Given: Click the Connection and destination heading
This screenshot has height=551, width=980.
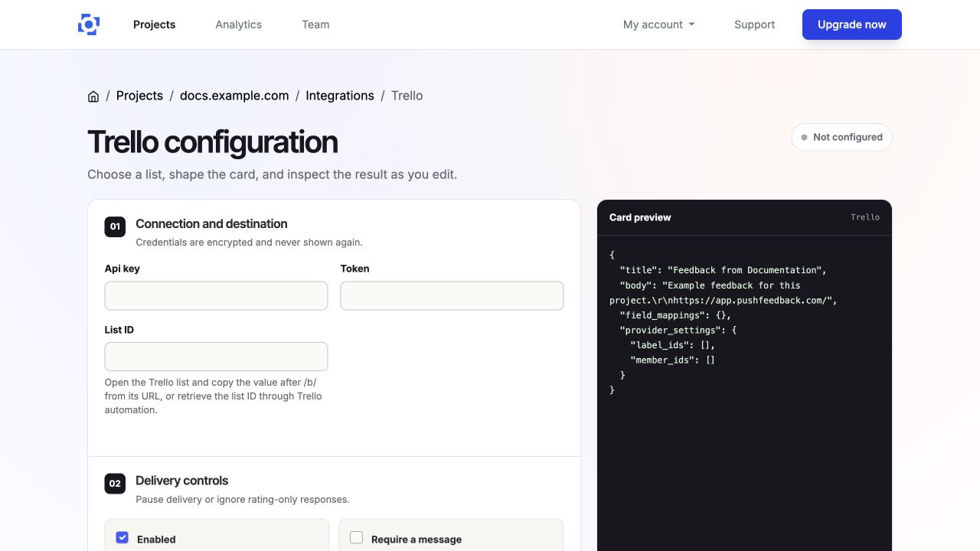Looking at the screenshot, I should (211, 223).
